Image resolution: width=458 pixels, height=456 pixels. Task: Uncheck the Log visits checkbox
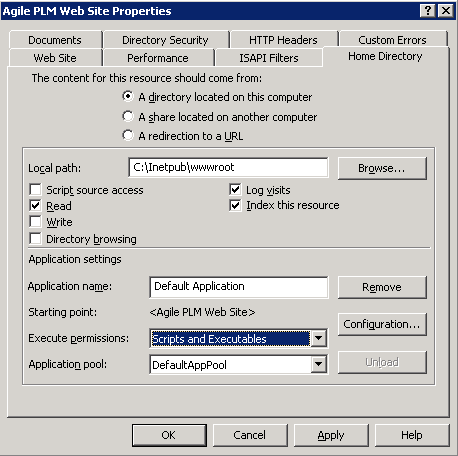(x=235, y=190)
